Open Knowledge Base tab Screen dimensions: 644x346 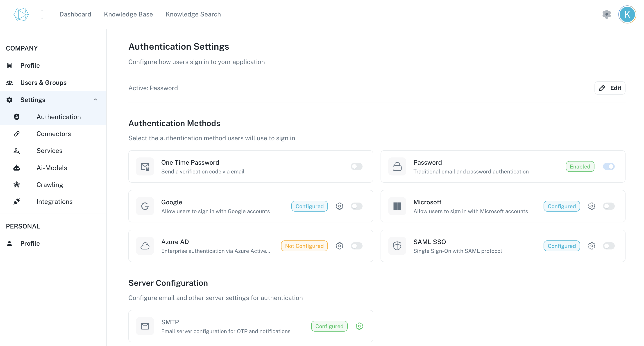[x=128, y=14]
